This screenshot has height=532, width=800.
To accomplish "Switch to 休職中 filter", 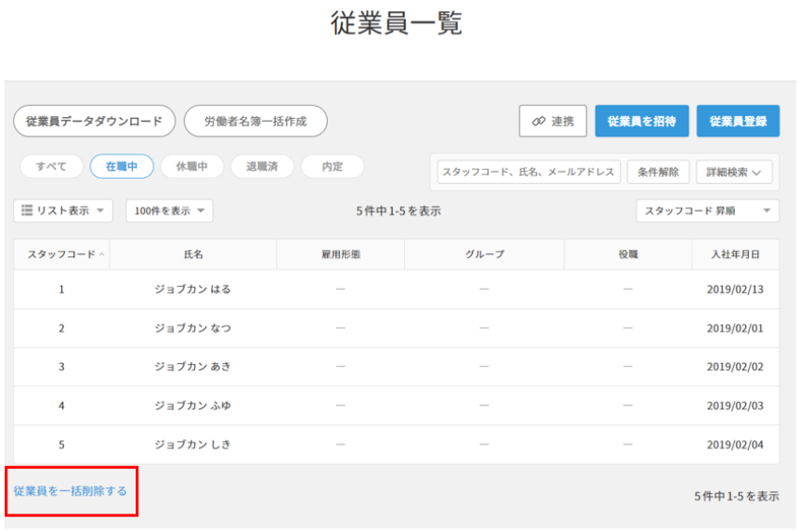I will [x=192, y=166].
